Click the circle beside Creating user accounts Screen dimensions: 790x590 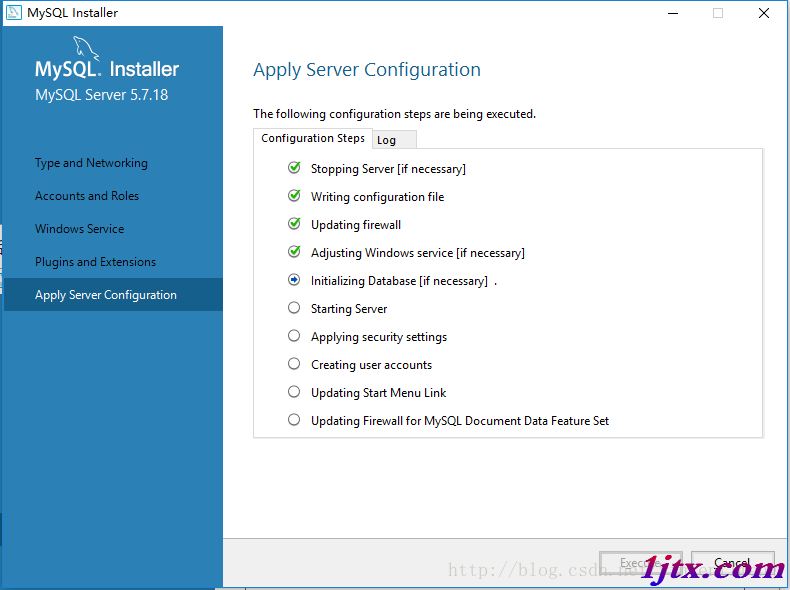294,364
